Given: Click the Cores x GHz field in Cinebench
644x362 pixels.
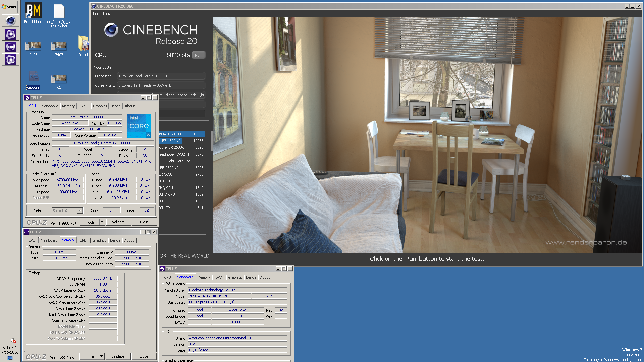Looking at the screenshot, I should pos(161,85).
